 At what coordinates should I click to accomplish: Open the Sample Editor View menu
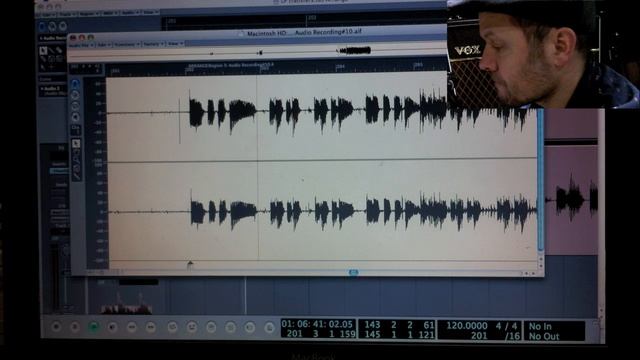(x=176, y=43)
